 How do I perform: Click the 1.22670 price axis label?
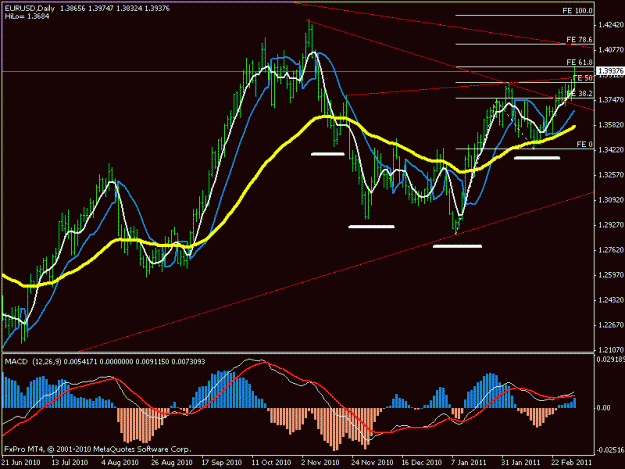[611, 325]
